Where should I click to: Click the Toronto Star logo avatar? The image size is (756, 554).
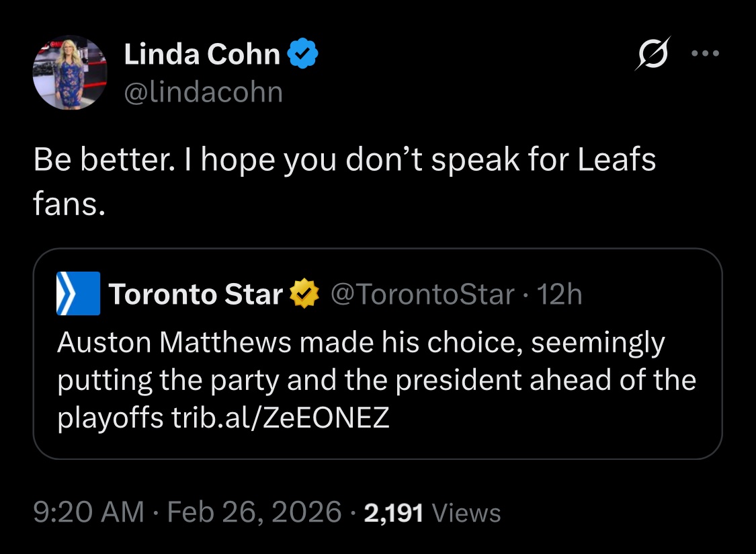tap(78, 294)
